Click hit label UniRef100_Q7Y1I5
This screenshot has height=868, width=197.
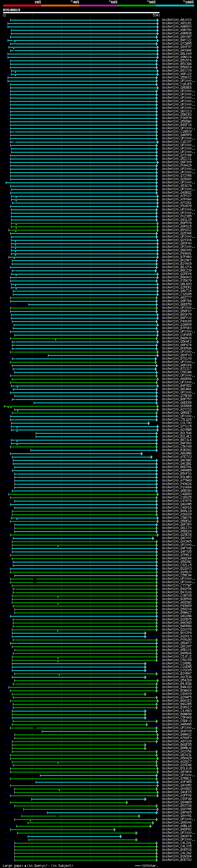[177, 426]
